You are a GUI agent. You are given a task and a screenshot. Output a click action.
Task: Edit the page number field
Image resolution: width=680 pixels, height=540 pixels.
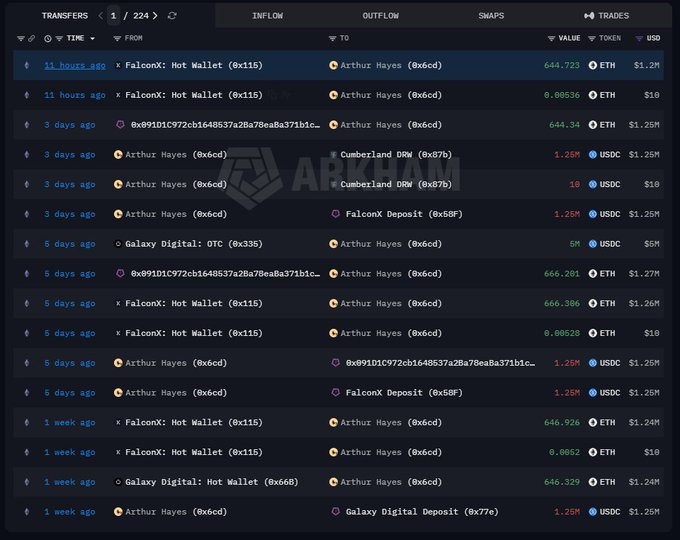(113, 16)
